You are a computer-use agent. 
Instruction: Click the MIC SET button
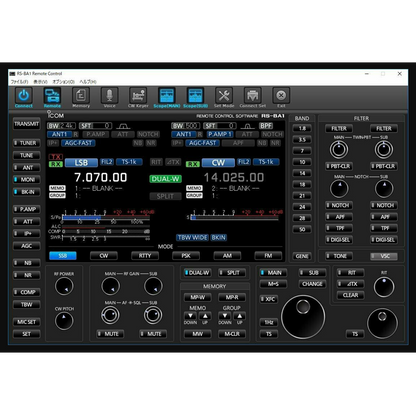[x=26, y=322]
